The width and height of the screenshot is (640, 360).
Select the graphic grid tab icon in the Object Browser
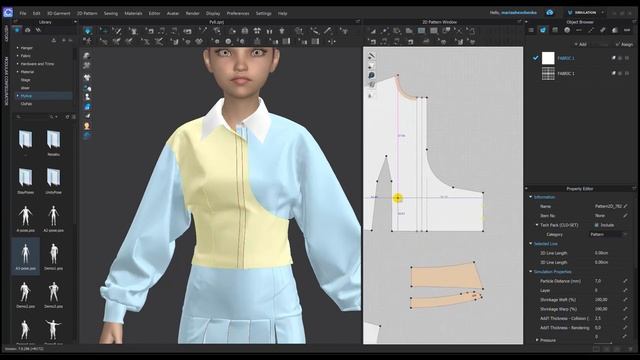tap(555, 30)
